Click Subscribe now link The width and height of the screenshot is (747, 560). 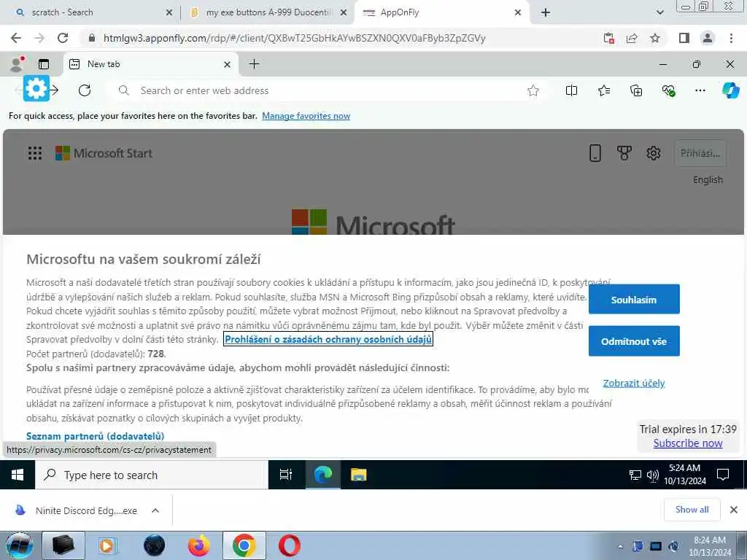tap(687, 443)
